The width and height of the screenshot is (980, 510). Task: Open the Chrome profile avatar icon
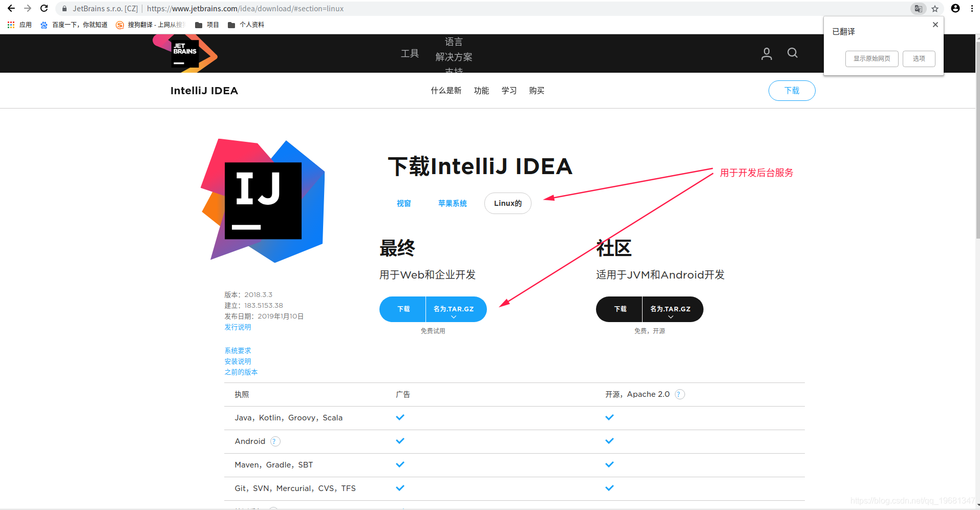(x=955, y=8)
